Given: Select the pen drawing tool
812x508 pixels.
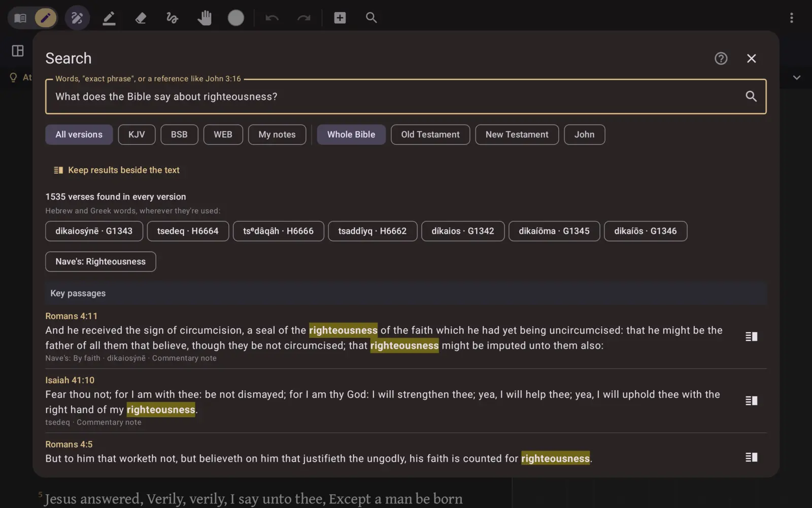Looking at the screenshot, I should pos(77,18).
